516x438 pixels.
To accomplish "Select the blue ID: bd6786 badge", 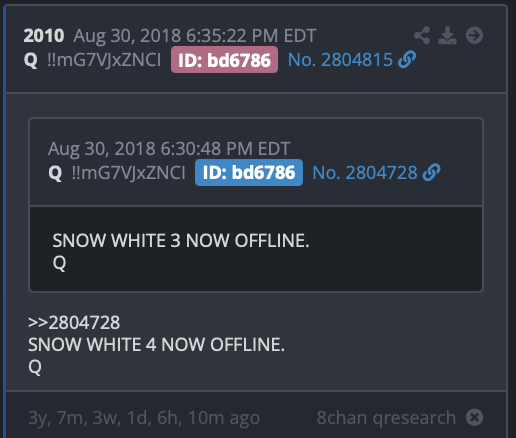I will coord(249,173).
